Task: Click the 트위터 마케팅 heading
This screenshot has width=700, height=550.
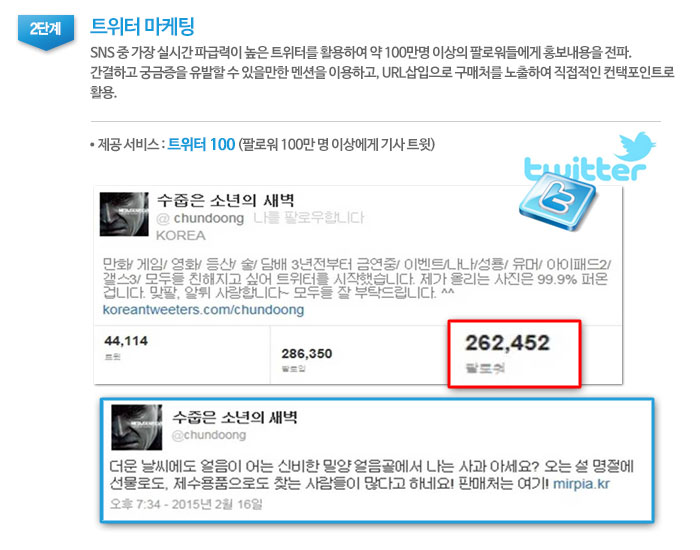Action: 142,26
